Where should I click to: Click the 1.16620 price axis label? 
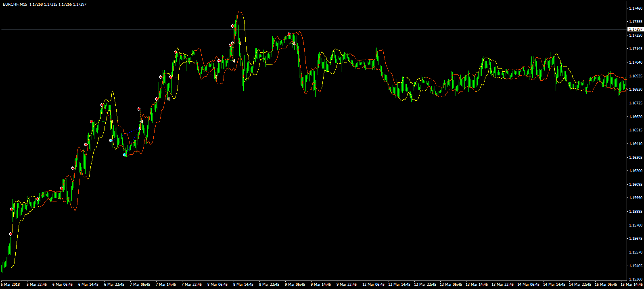coord(636,117)
